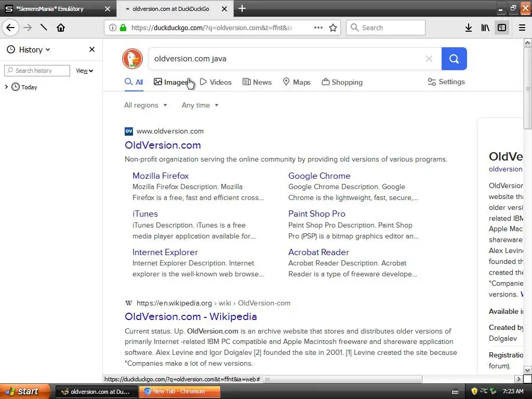This screenshot has height=399, width=532.
Task: Toggle the sidebar button in toolbar
Action: pos(502,28)
